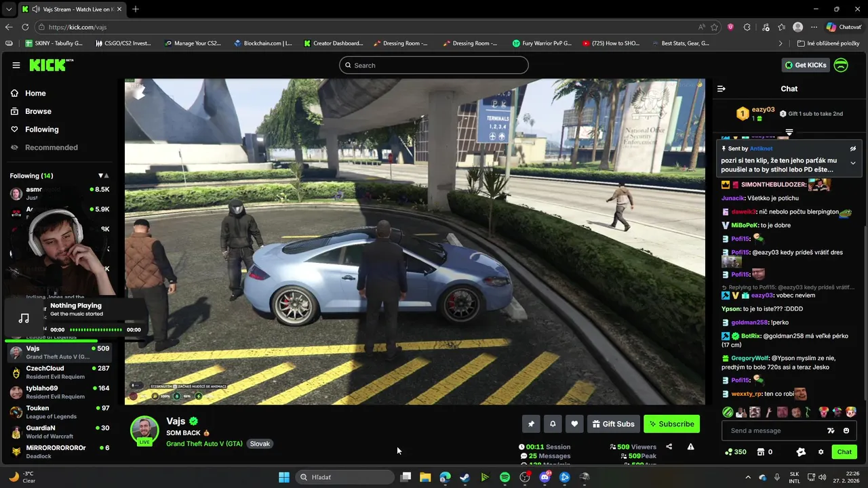
Task: Open Spotify from the taskbar
Action: pos(505,477)
